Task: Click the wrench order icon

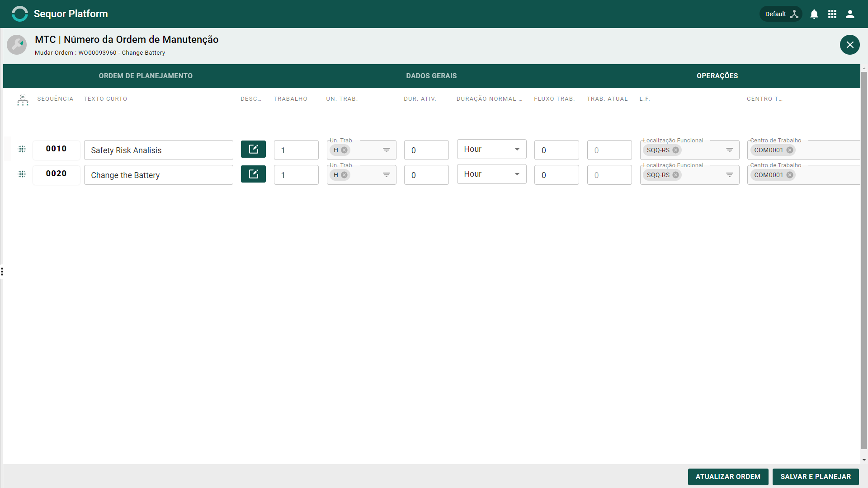Action: tap(17, 45)
